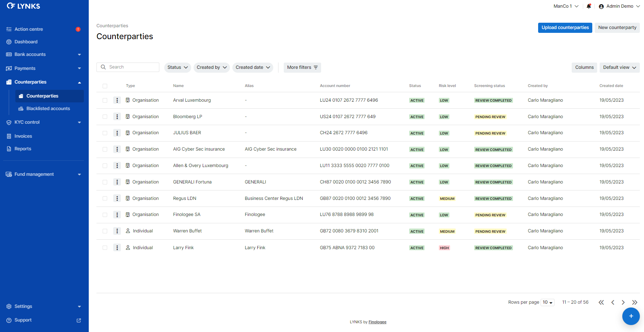Image resolution: width=644 pixels, height=332 pixels.
Task: Open the Created by filter dropdown
Action: pyautogui.click(x=211, y=67)
